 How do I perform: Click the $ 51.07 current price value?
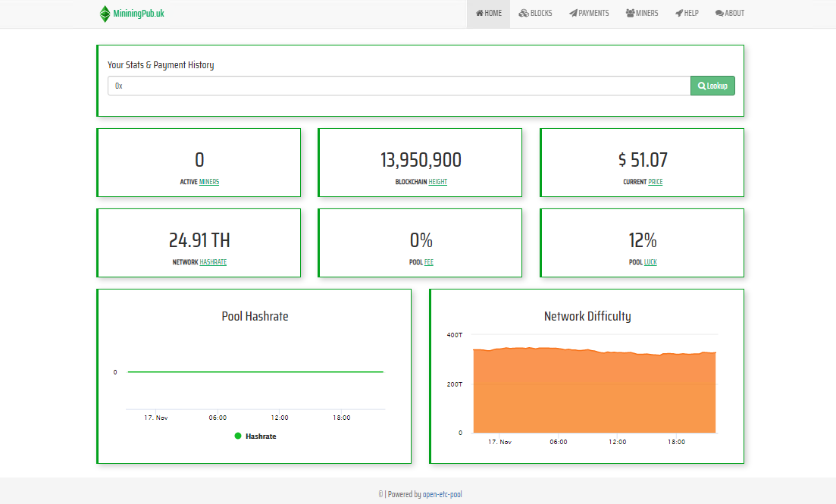point(643,160)
